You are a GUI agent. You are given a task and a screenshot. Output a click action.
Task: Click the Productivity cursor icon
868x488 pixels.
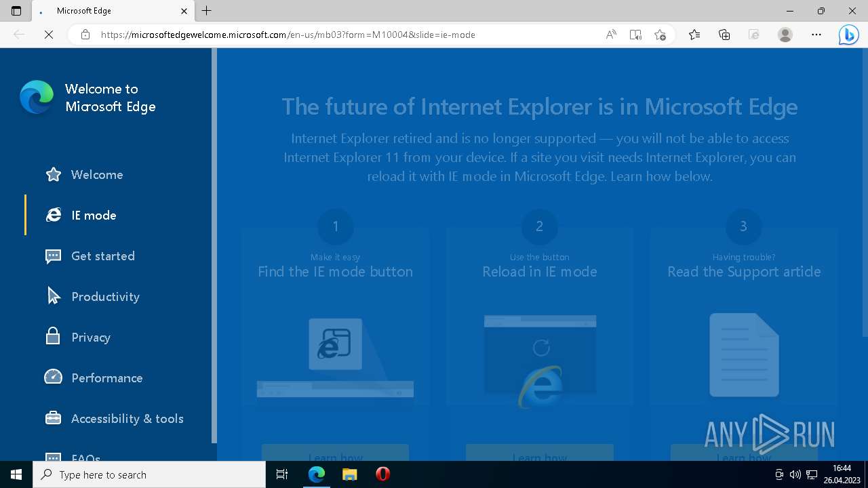click(54, 296)
